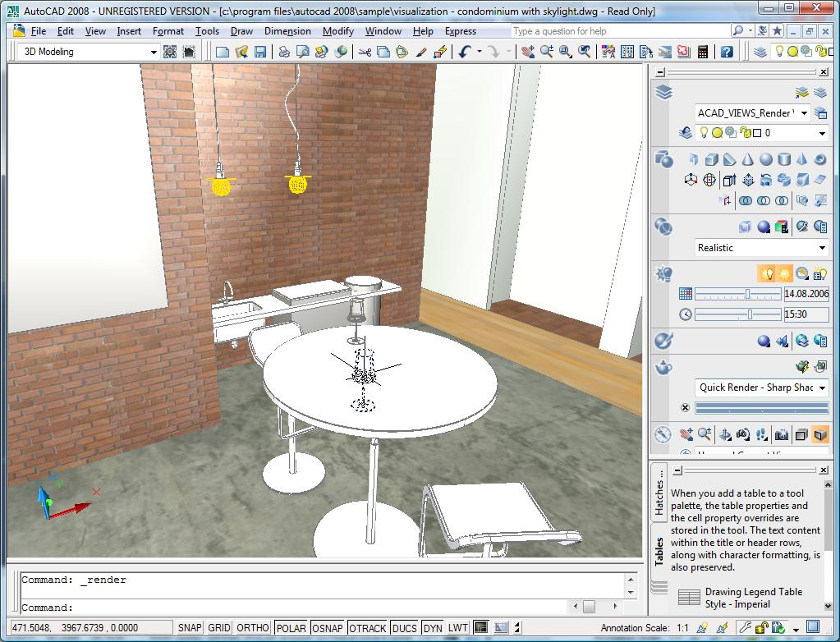
Task: Create a Box solid from dashboard
Action: click(x=711, y=159)
